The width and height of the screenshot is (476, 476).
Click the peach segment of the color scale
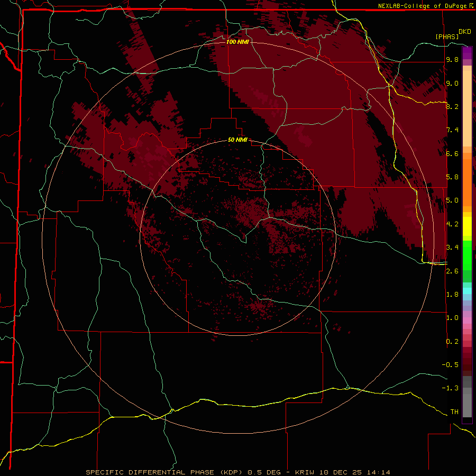(467, 106)
